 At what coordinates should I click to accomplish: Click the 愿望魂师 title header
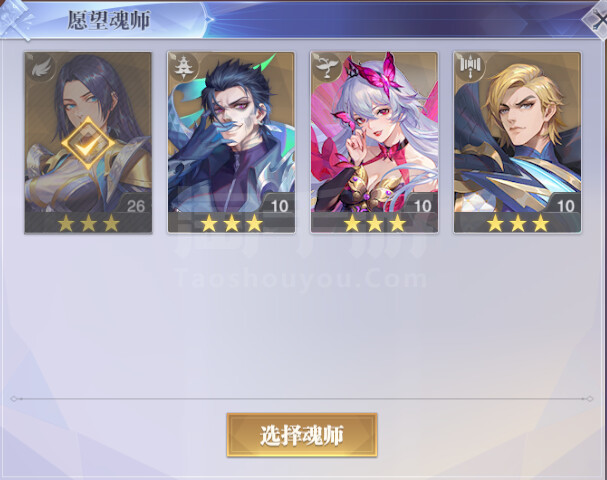tap(109, 20)
